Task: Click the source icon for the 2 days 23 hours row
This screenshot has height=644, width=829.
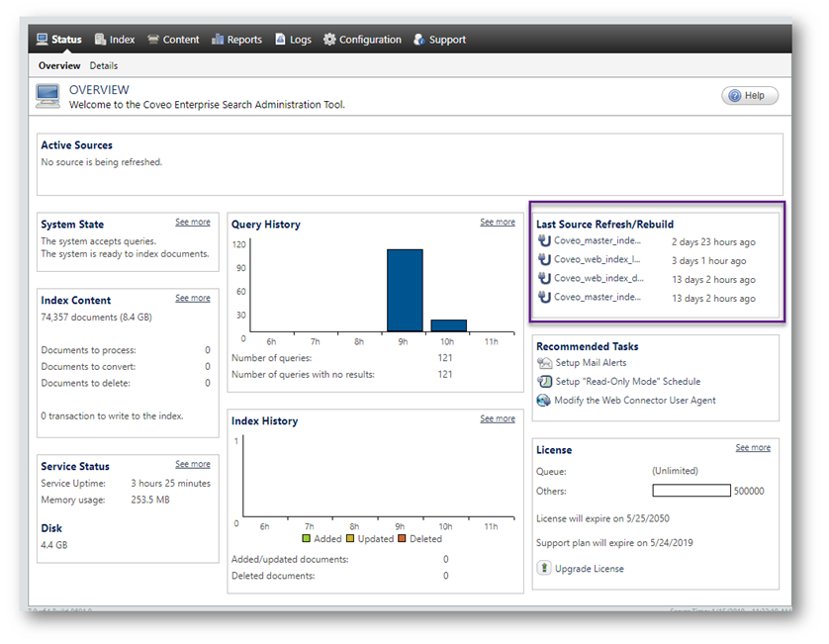Action: (544, 240)
